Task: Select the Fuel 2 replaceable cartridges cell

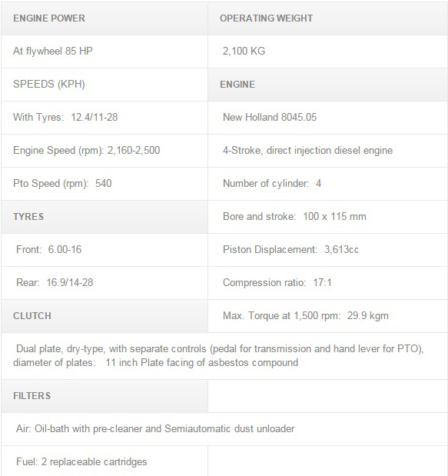Action: point(105,461)
